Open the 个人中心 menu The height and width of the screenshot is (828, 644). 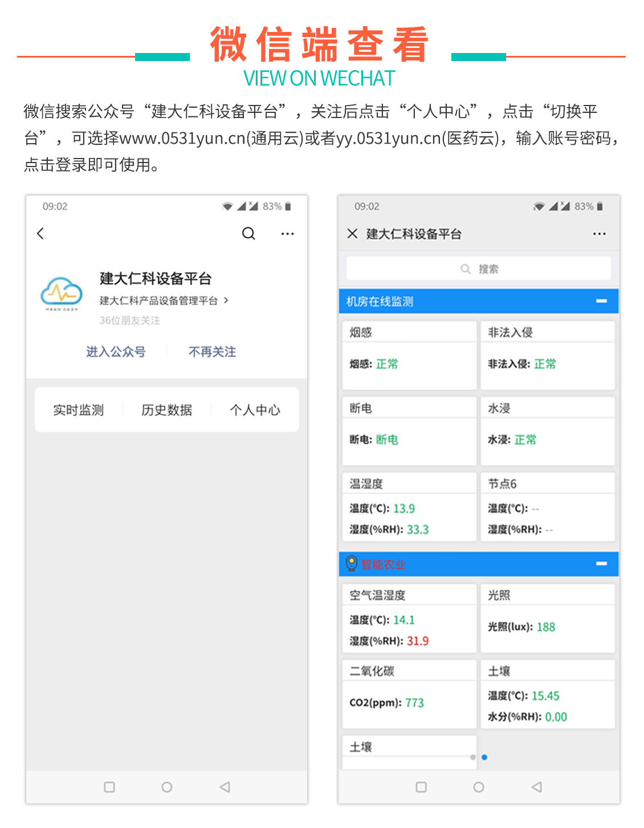[255, 410]
